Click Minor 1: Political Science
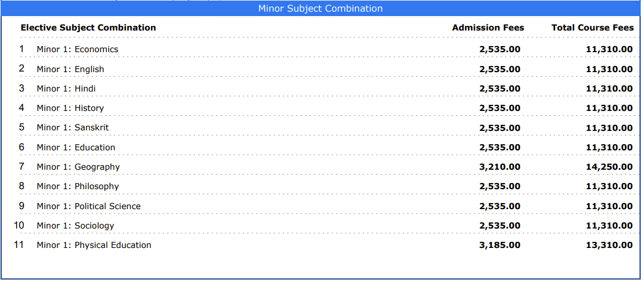 click(x=89, y=206)
